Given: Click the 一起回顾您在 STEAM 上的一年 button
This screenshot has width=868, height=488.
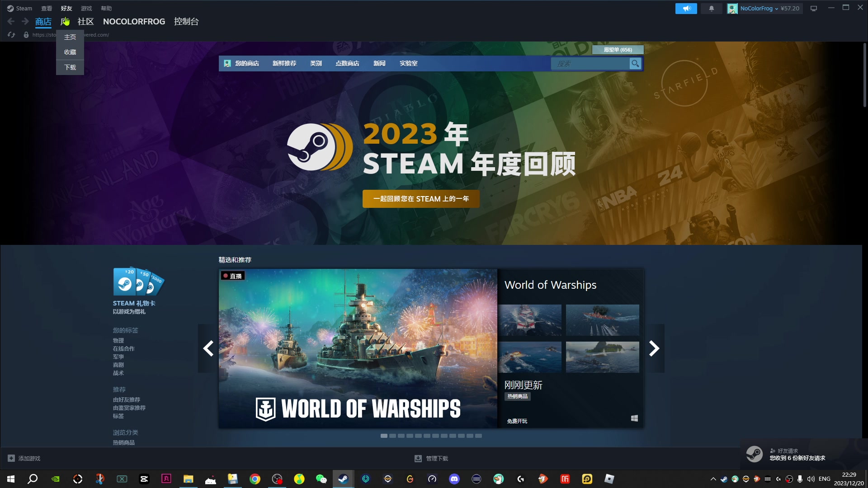Looking at the screenshot, I should [x=421, y=199].
